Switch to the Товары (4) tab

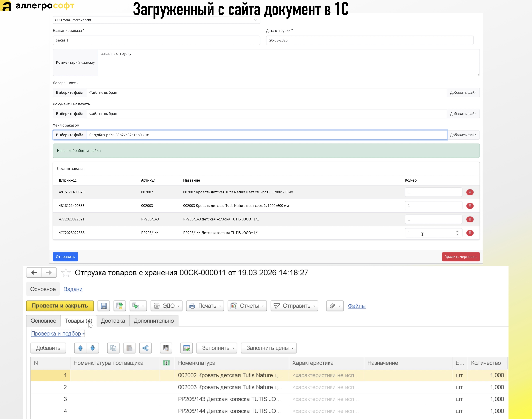click(x=78, y=321)
